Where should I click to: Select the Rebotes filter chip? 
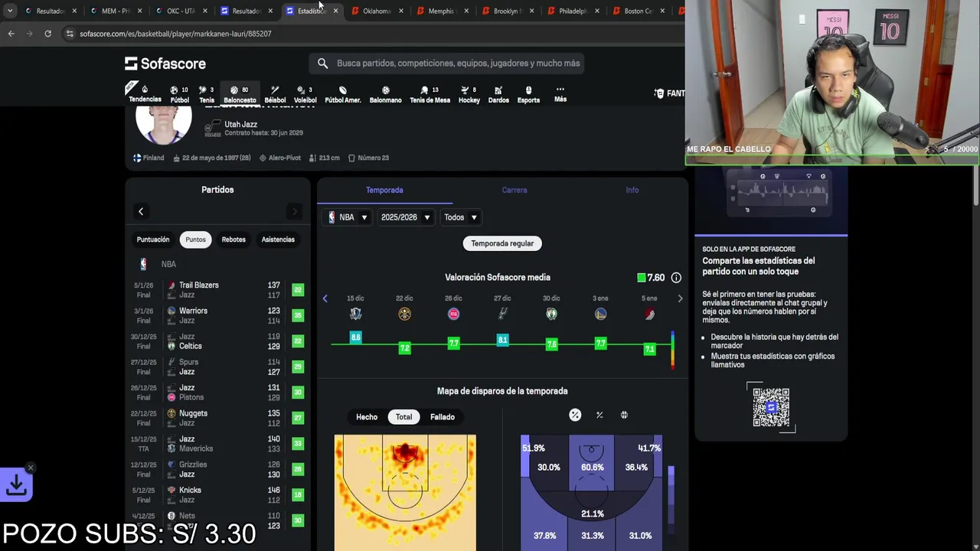coord(234,240)
